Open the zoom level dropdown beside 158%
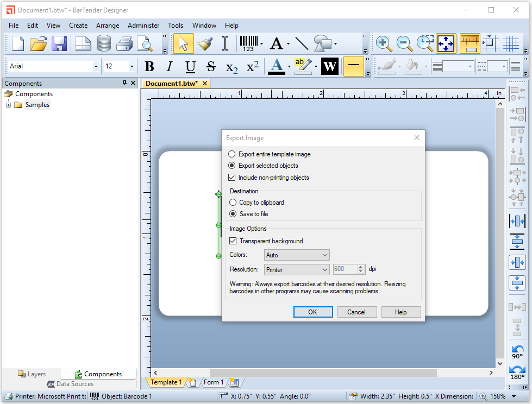 (514, 396)
